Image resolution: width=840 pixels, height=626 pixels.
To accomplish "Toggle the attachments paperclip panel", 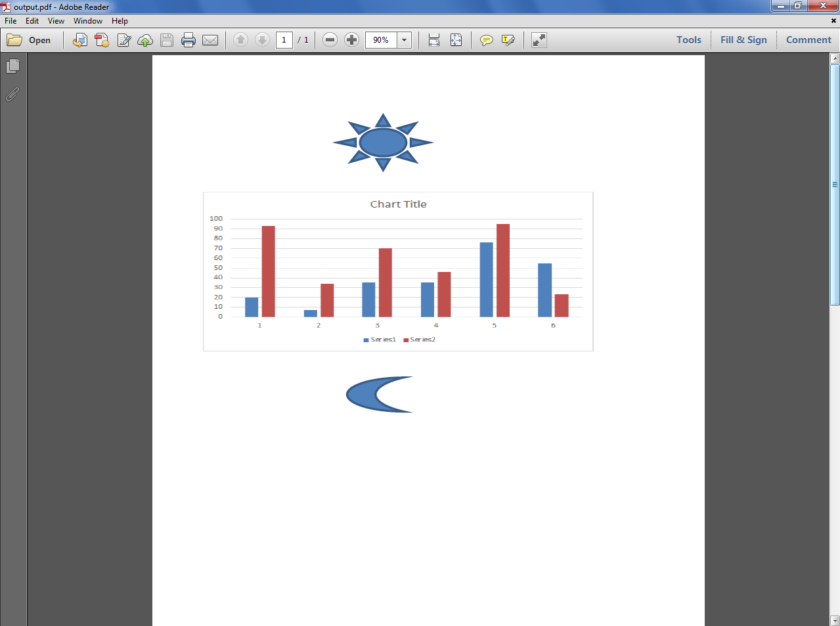I will coord(12,95).
